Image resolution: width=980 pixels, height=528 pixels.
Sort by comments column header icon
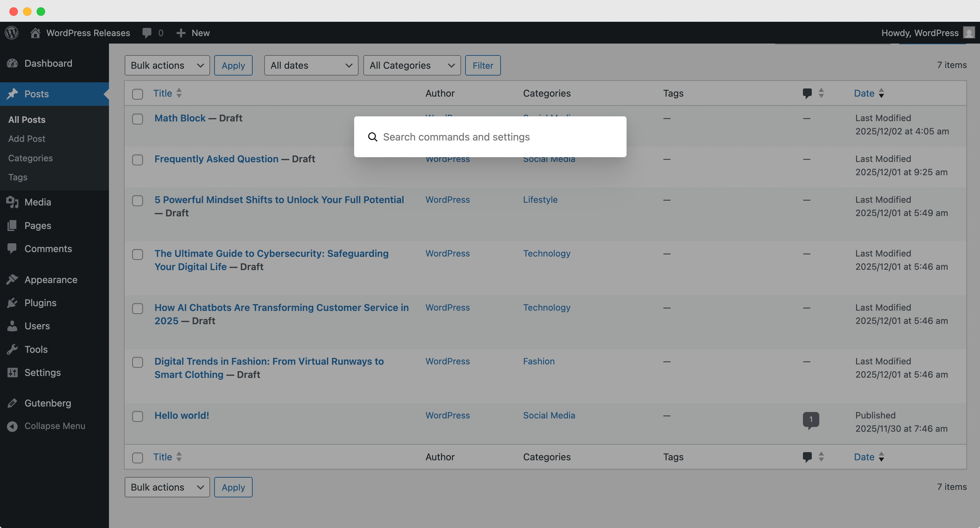pos(807,93)
